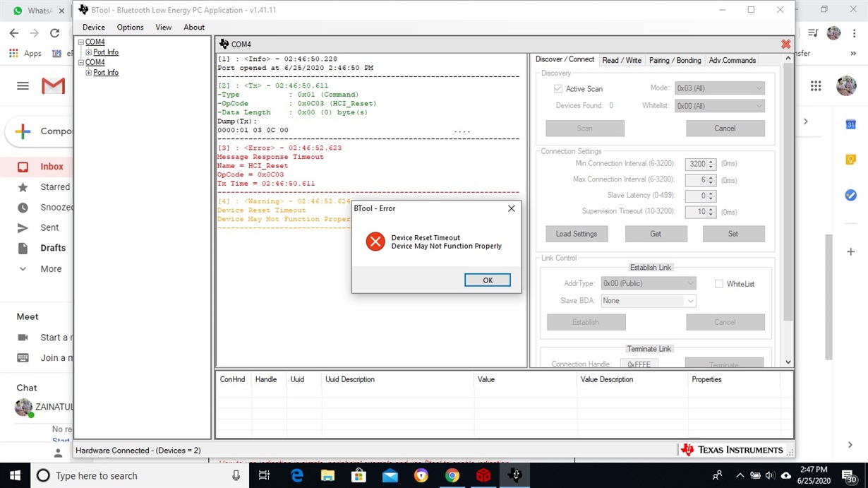Check the WhiteList checkbox in Link Control
Screen dimensions: 868x488
[718, 283]
